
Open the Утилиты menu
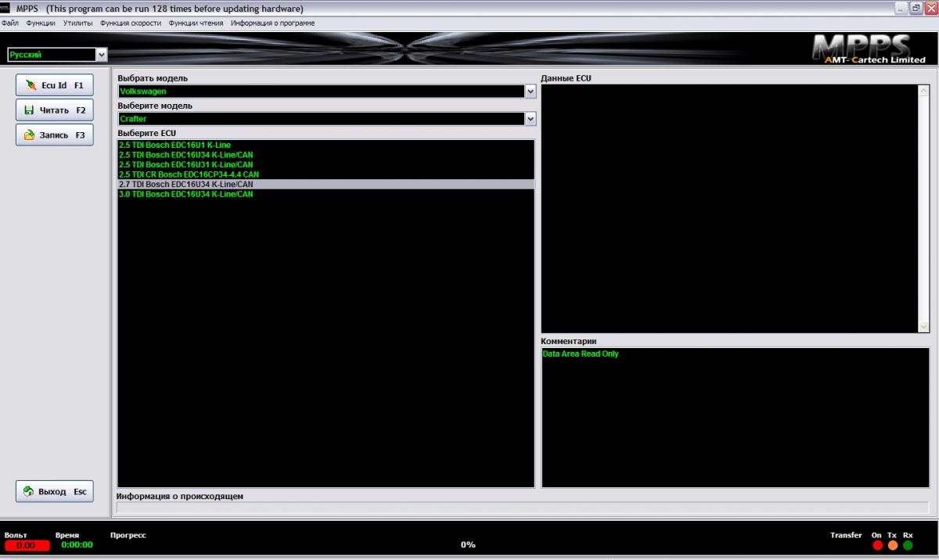(x=77, y=23)
